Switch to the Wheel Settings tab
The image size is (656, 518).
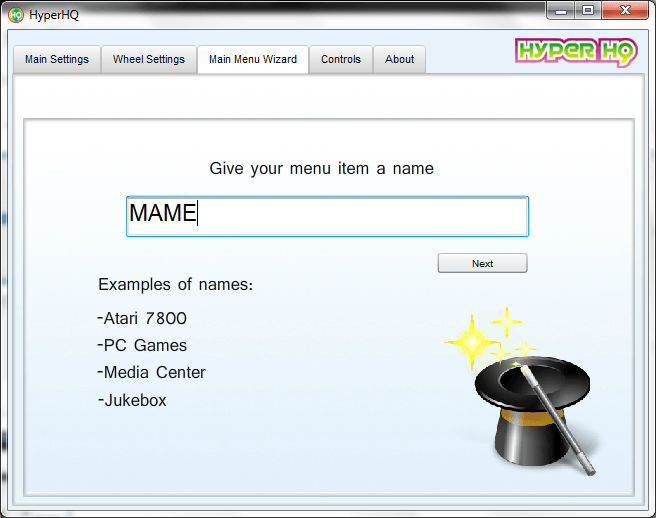click(149, 59)
